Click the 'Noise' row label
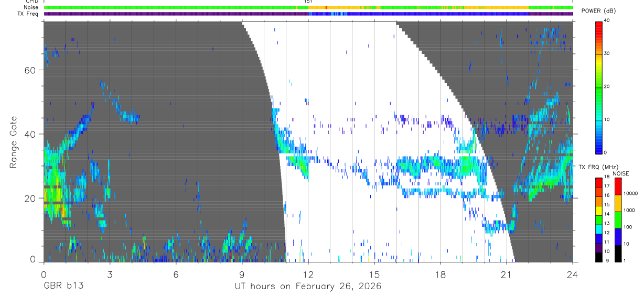Viewport: 644px width, 297px height. tap(31, 7)
